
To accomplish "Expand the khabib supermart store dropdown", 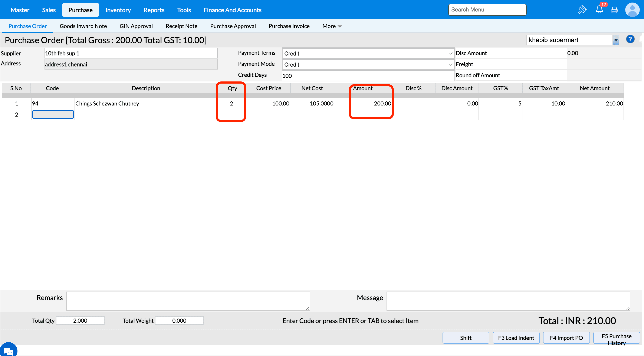I will point(616,40).
